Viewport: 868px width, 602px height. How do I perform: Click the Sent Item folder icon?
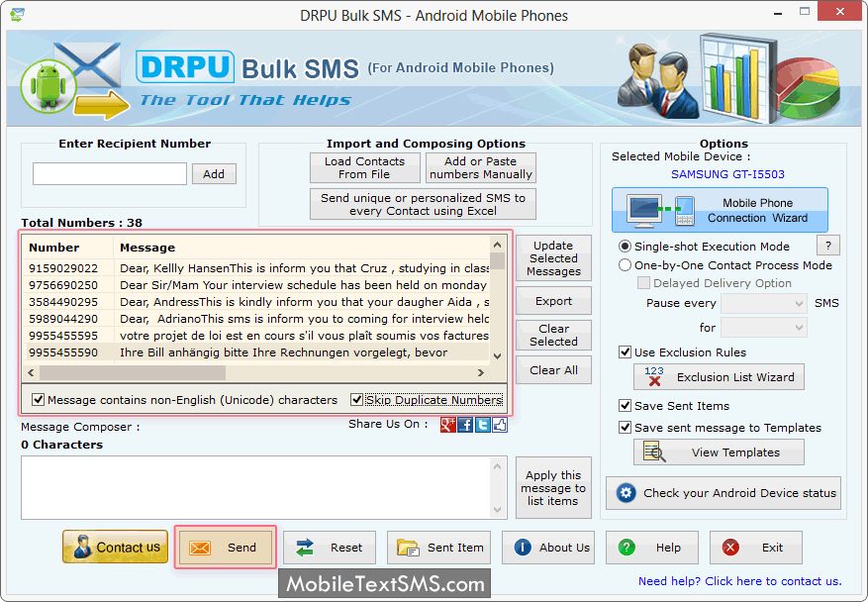pos(408,548)
